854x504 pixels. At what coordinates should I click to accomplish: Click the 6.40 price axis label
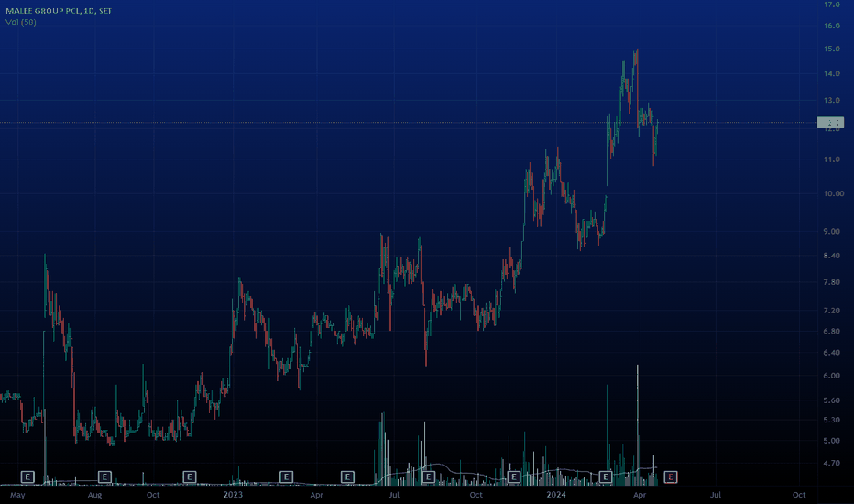point(832,353)
